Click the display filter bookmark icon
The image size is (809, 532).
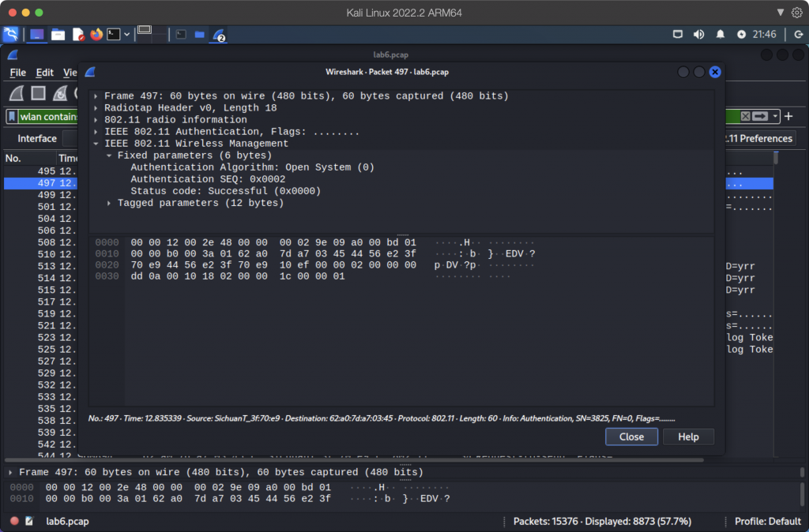[12, 117]
